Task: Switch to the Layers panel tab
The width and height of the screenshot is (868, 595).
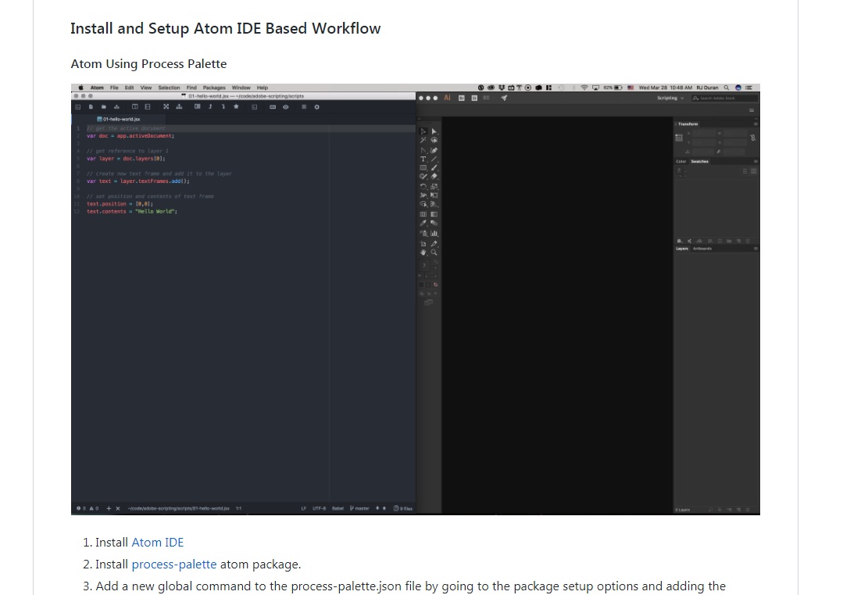Action: coord(682,249)
